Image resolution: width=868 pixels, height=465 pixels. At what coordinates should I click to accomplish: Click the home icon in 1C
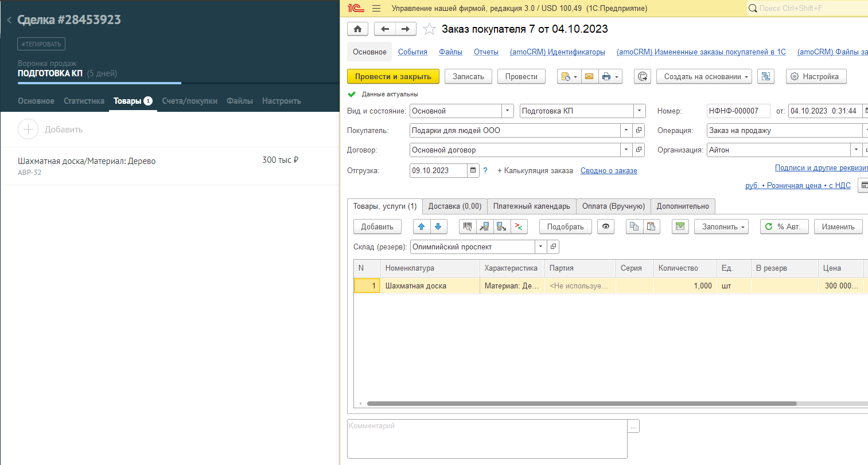[357, 29]
